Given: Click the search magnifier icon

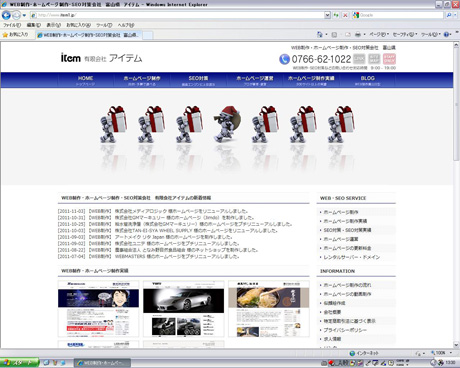Looking at the screenshot, I should [x=449, y=15].
